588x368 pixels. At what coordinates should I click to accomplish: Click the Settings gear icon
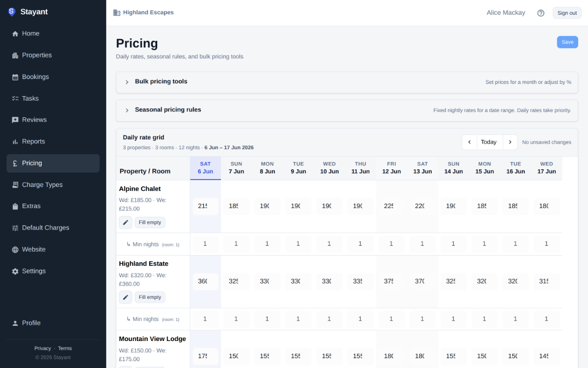point(15,271)
